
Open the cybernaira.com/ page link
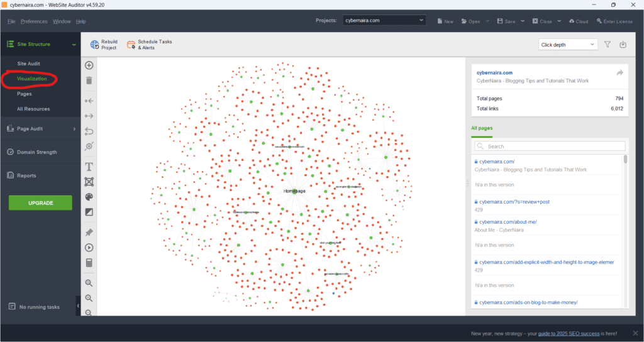coord(497,162)
